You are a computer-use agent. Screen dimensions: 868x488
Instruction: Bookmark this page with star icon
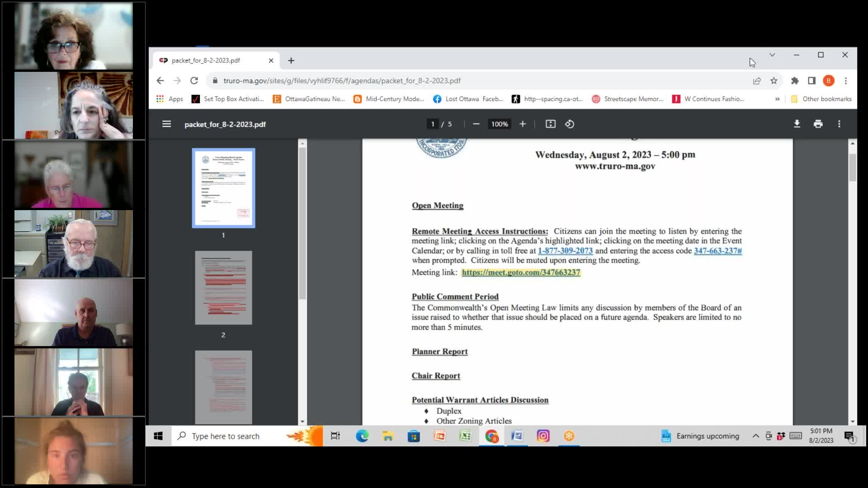pos(774,81)
